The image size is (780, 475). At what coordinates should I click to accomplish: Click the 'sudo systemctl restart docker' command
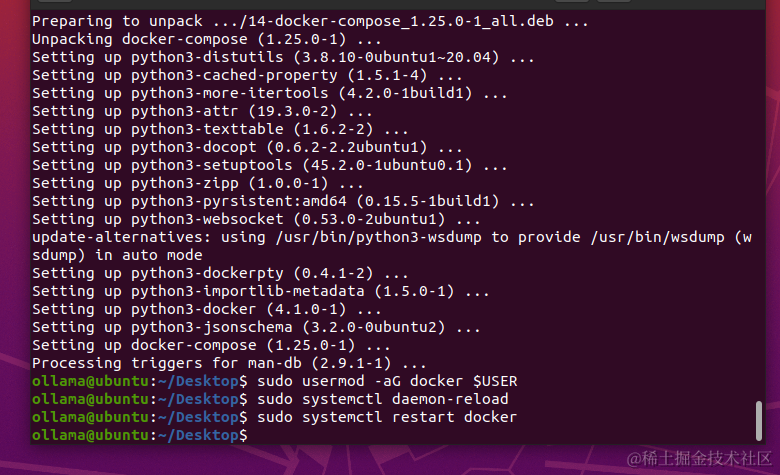tap(387, 417)
